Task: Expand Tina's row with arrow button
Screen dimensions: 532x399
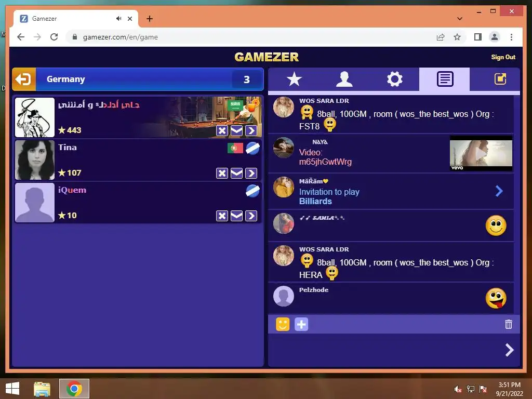Action: coord(251,174)
